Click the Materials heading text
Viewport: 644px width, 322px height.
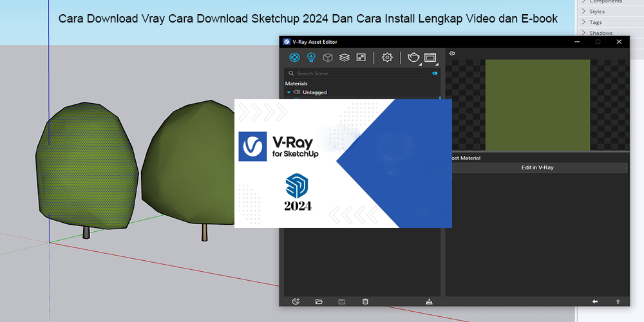tap(296, 83)
